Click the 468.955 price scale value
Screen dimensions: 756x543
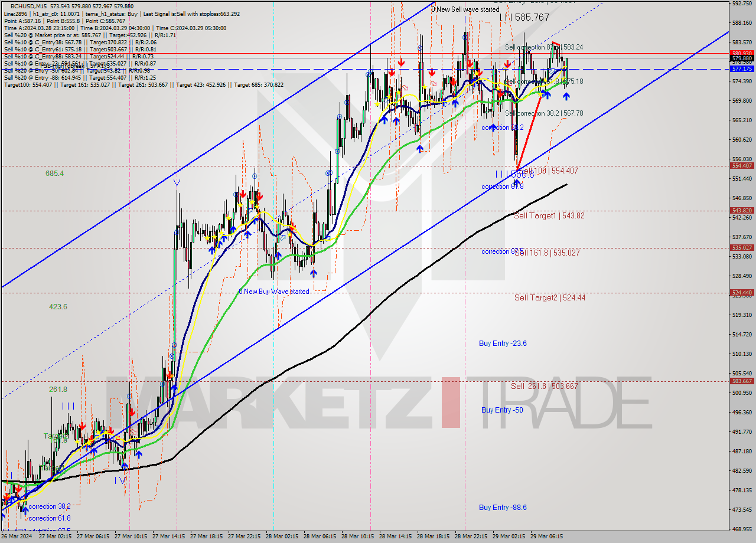click(x=742, y=529)
